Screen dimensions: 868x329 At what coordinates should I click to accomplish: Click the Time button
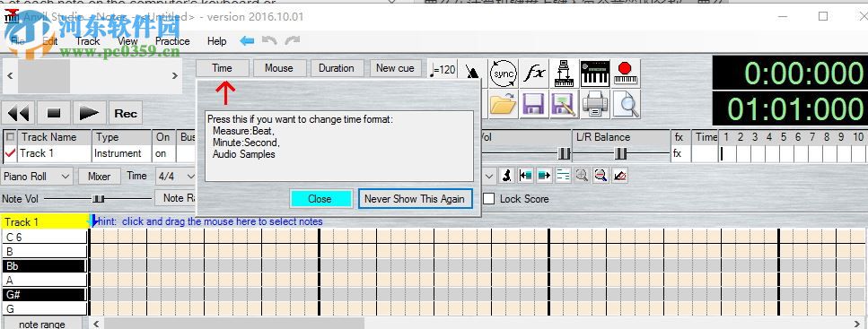tap(222, 68)
